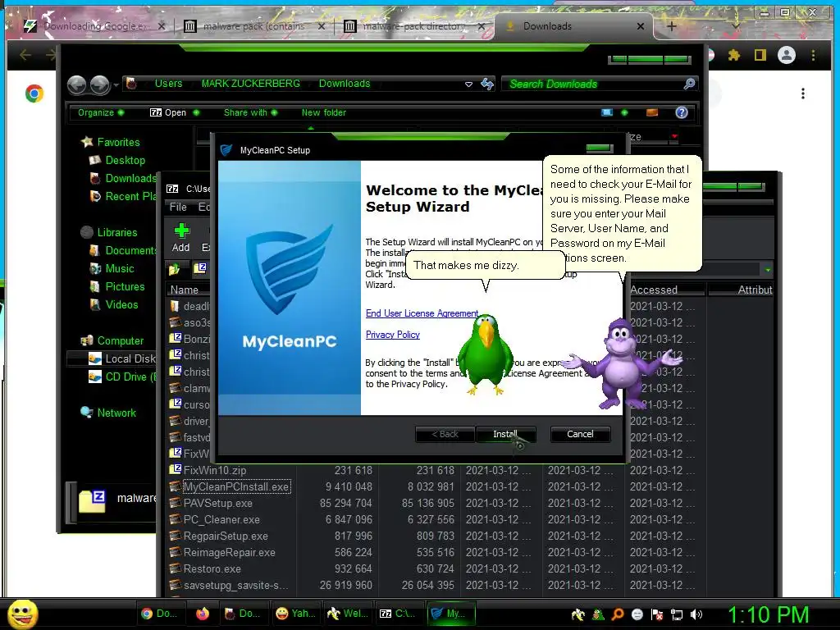Open Downloads page more actions menu
840x630 pixels.
coord(802,94)
